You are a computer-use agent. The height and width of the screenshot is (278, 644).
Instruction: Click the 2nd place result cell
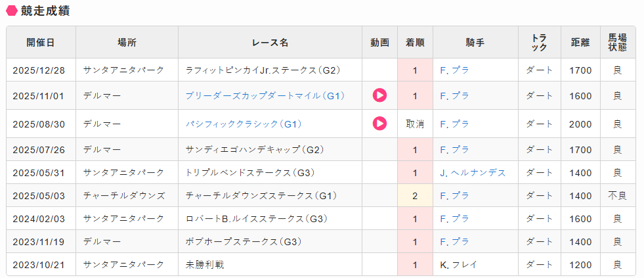[x=415, y=196]
